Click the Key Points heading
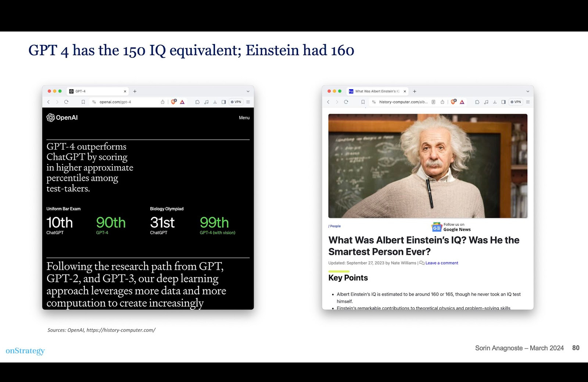This screenshot has height=382, width=588. (348, 278)
